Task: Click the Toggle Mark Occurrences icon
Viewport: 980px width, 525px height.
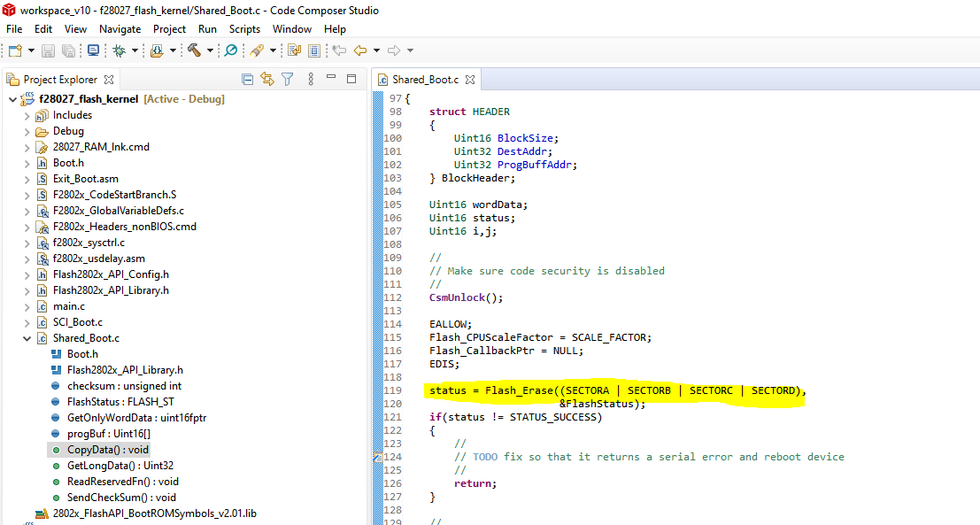Action: point(295,50)
